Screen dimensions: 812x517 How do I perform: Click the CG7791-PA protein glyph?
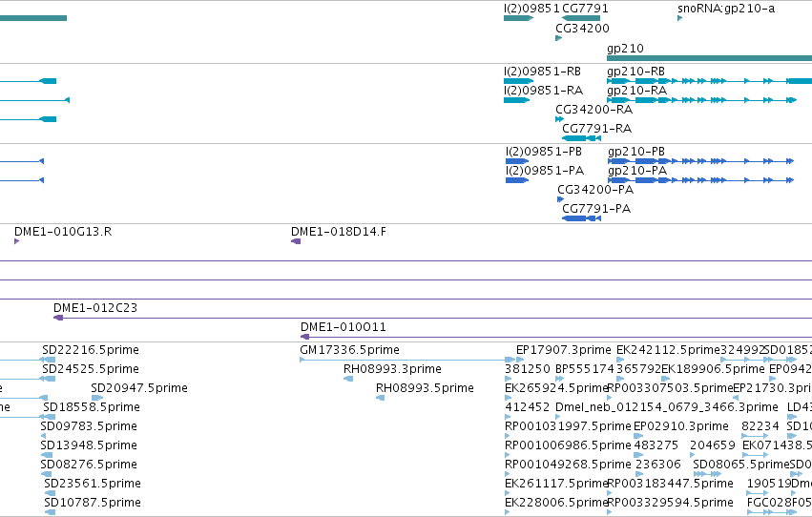(581, 218)
